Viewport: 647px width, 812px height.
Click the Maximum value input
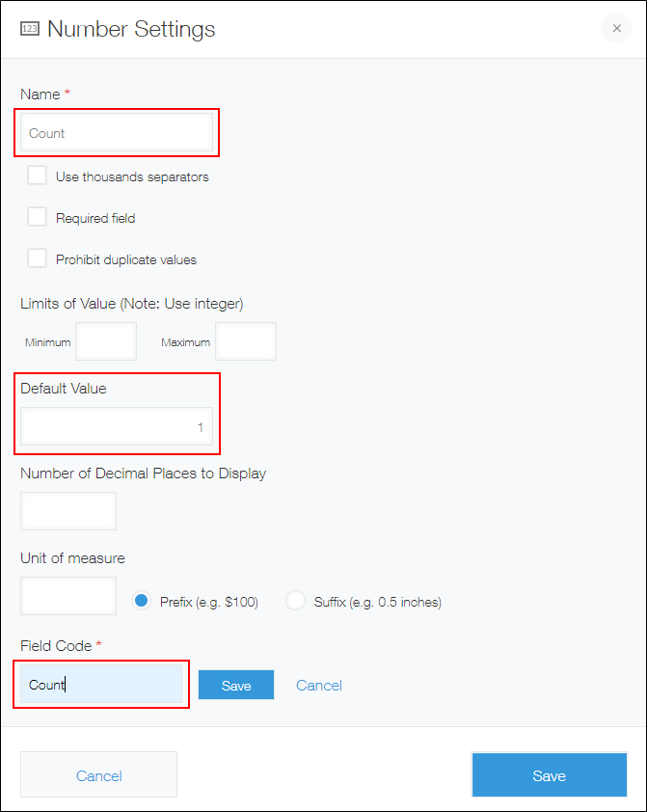pos(245,340)
